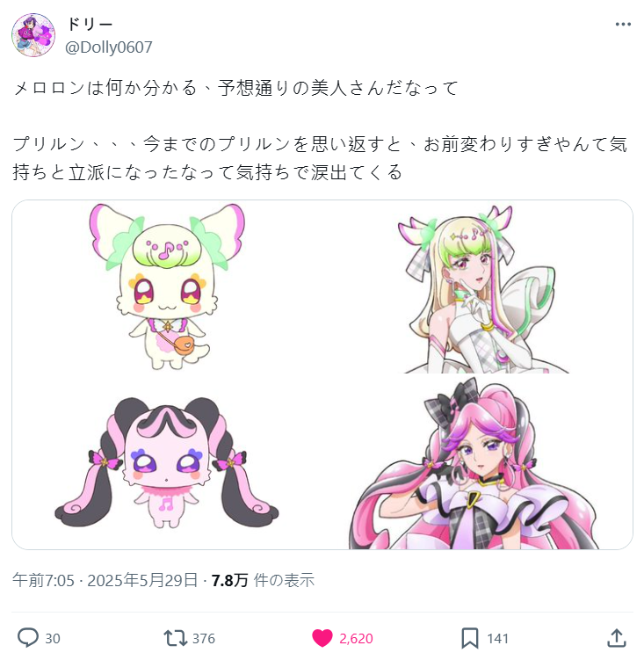Toggle the bookmark icon

point(470,638)
